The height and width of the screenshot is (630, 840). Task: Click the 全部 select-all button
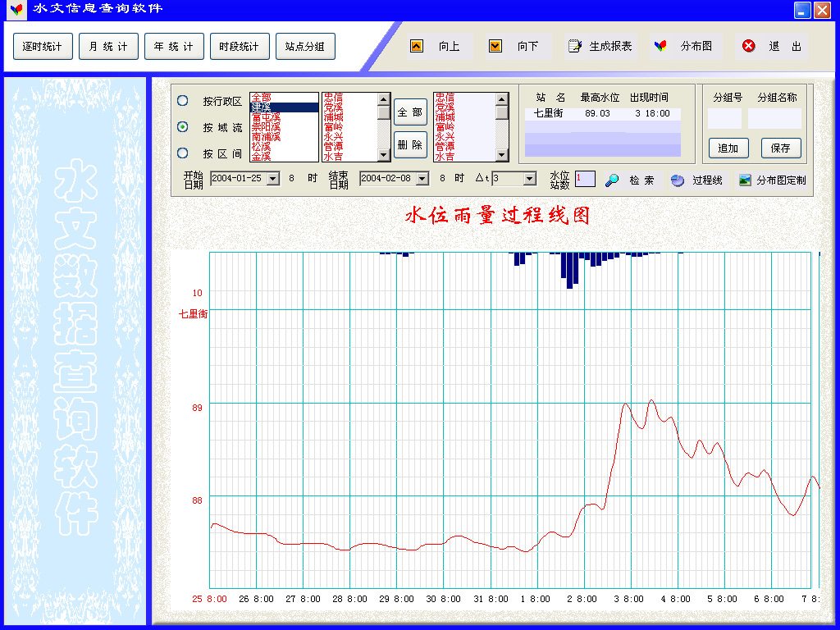410,112
